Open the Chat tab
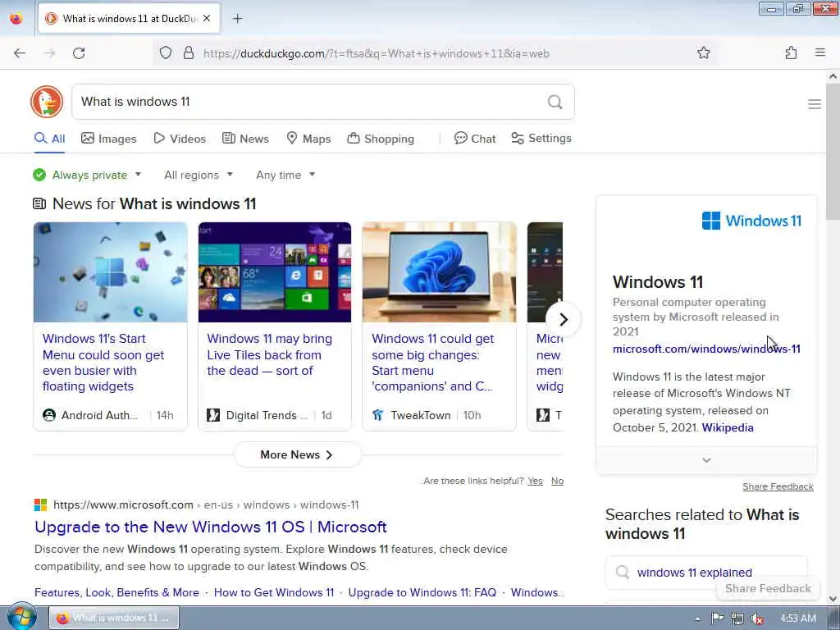This screenshot has height=630, width=840. coord(475,139)
